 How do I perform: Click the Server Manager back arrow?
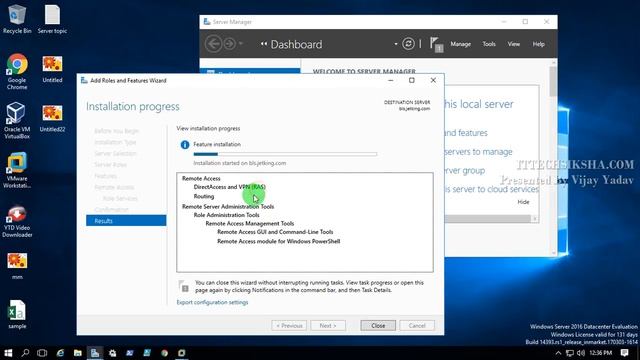click(213, 44)
